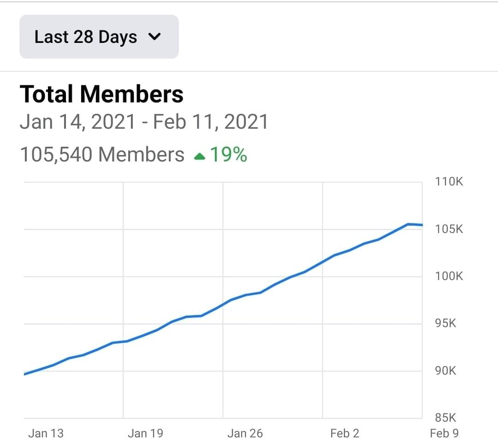
Task: Click the starting point of the blue line
Action: (x=25, y=374)
